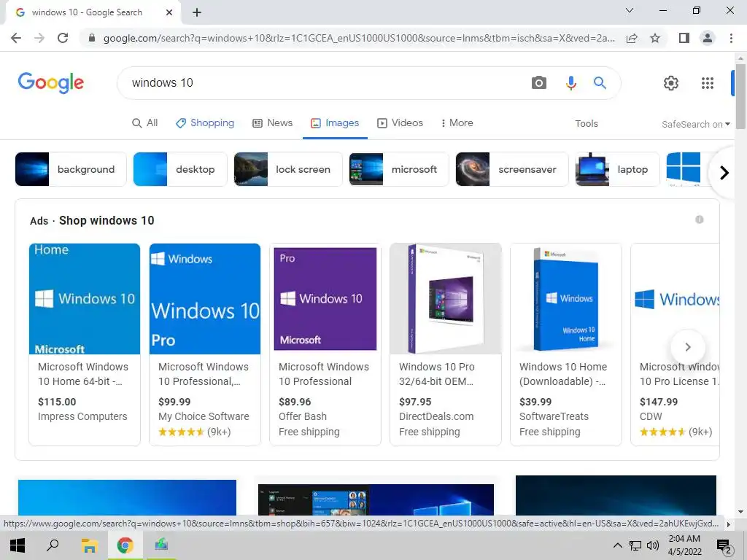Filter by desktop chip
This screenshot has width=747, height=560.
(x=180, y=169)
